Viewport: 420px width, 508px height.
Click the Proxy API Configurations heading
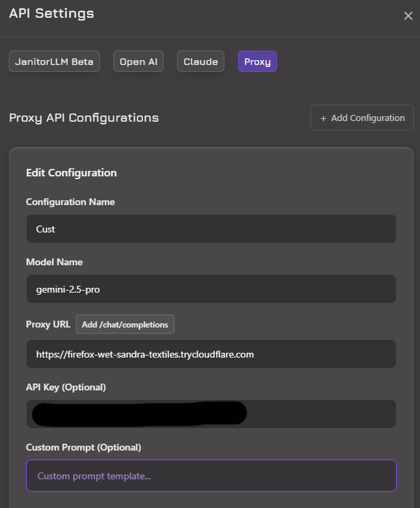83,118
